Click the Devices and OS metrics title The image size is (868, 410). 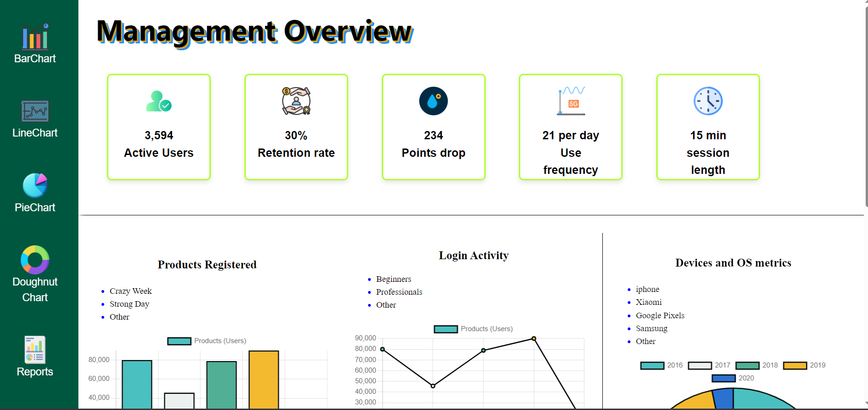click(x=733, y=263)
